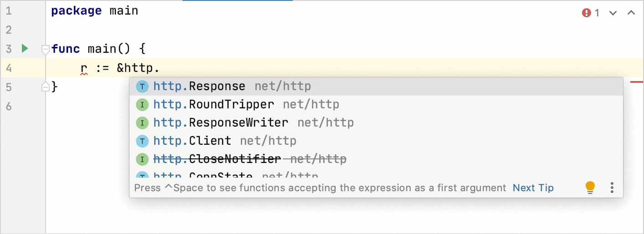Place cursor after &http. on line 4
The width and height of the screenshot is (644, 234).
click(x=160, y=68)
